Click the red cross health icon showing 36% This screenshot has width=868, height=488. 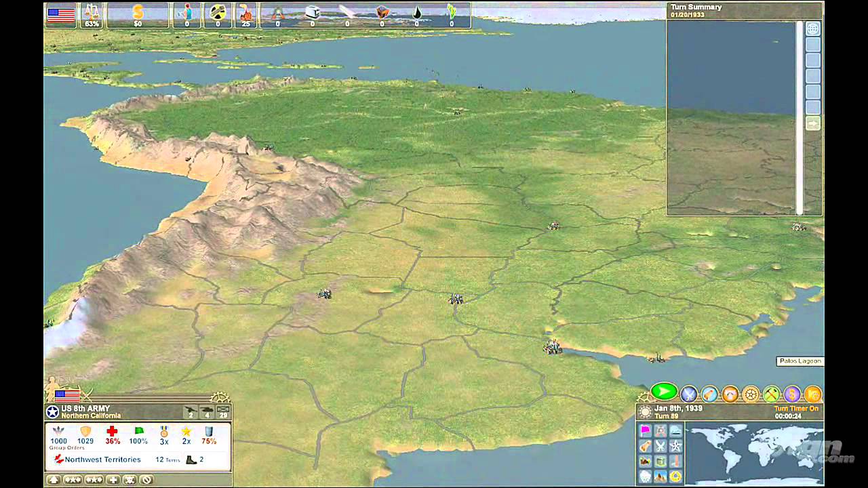pyautogui.click(x=113, y=431)
